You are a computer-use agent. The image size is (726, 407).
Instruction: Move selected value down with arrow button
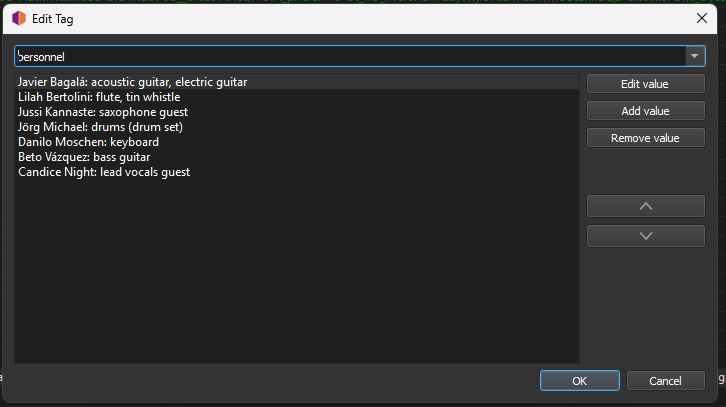point(645,235)
